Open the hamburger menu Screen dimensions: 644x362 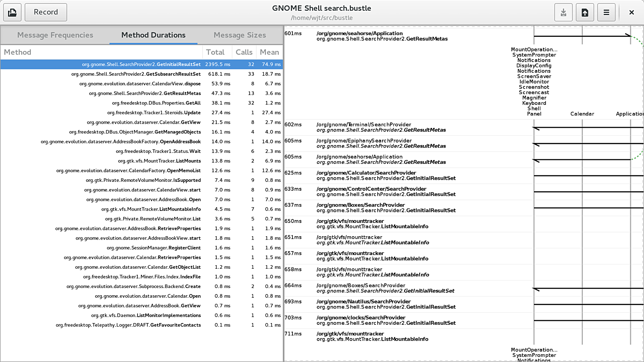[606, 12]
